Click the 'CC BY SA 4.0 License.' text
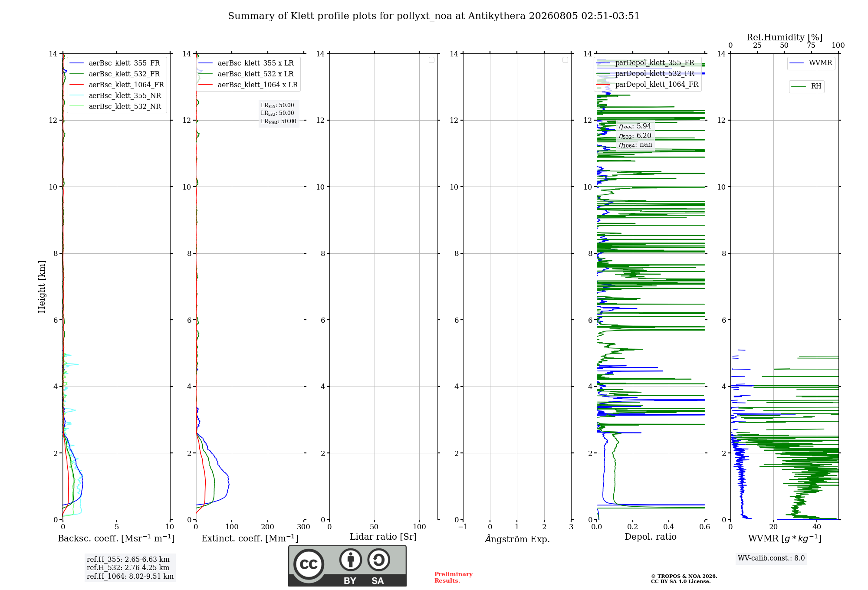Image resolution: width=868 pixels, height=590 pixels. coord(681,581)
